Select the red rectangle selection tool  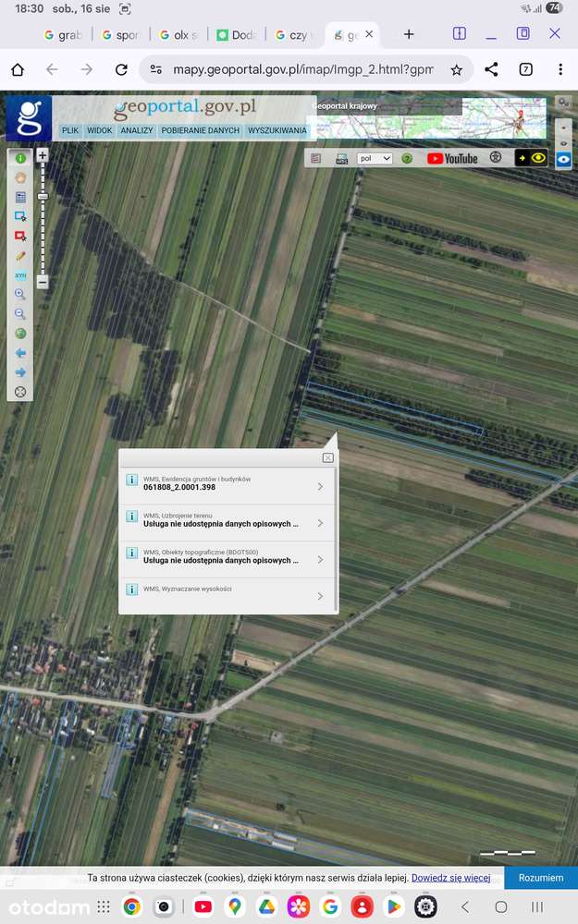point(20,237)
